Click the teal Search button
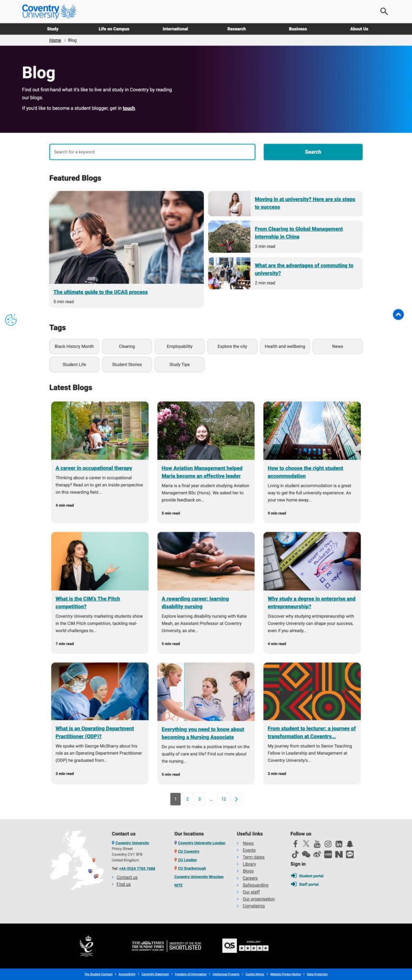Image resolution: width=412 pixels, height=980 pixels. click(313, 152)
